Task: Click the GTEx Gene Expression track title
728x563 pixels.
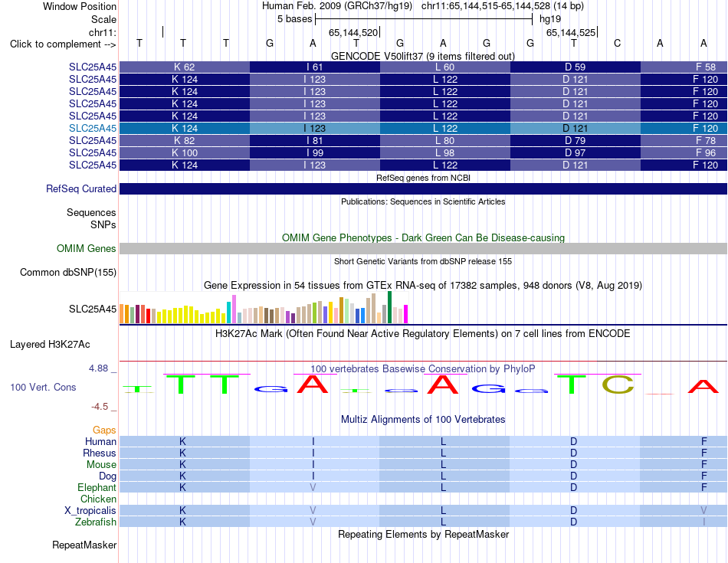Action: 423,286
